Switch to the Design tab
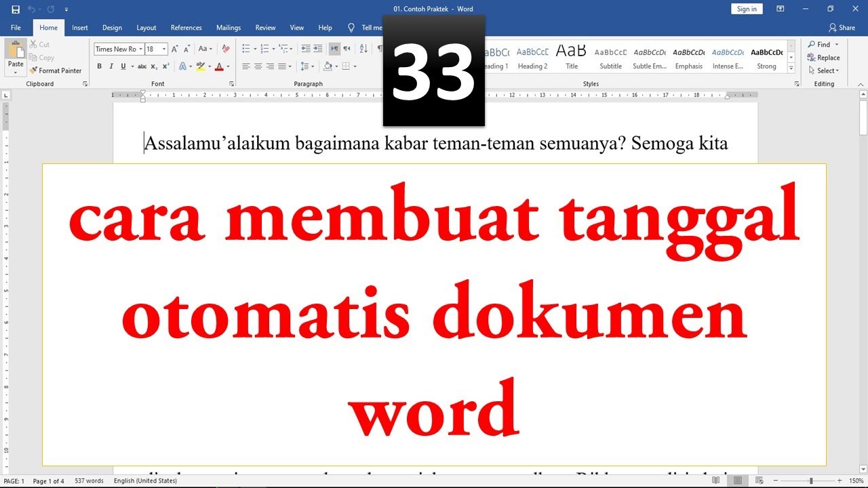 tap(112, 28)
